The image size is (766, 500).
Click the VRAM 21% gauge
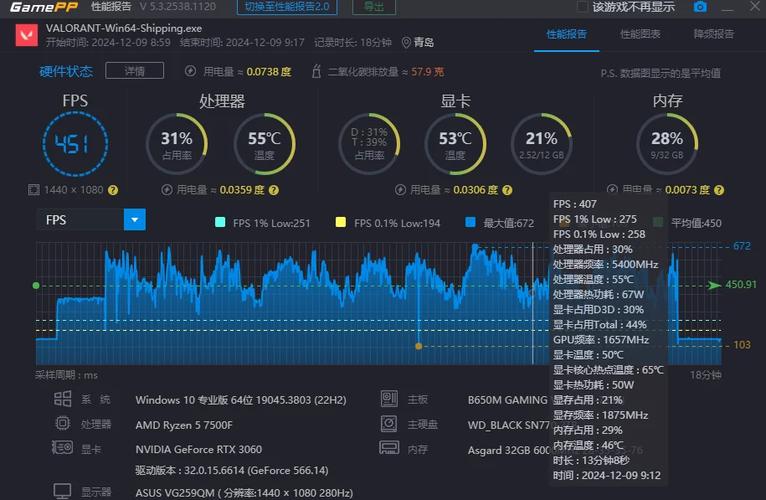pyautogui.click(x=541, y=144)
